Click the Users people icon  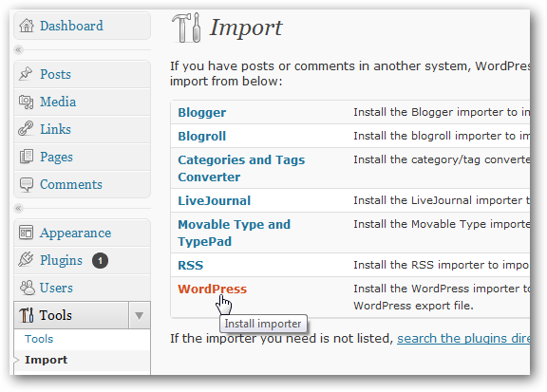tap(27, 288)
